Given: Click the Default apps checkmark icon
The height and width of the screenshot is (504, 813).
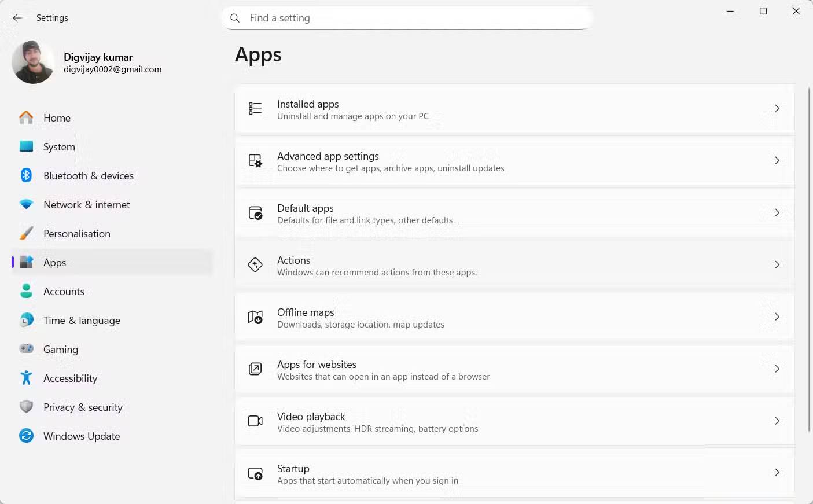Looking at the screenshot, I should 255,213.
